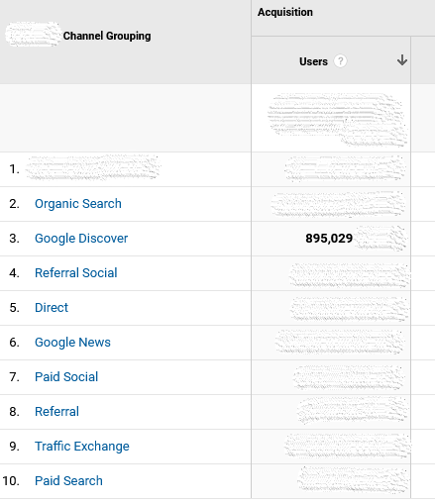Viewport: 435px width, 504px height.
Task: Click the Users column header
Action: (x=313, y=61)
